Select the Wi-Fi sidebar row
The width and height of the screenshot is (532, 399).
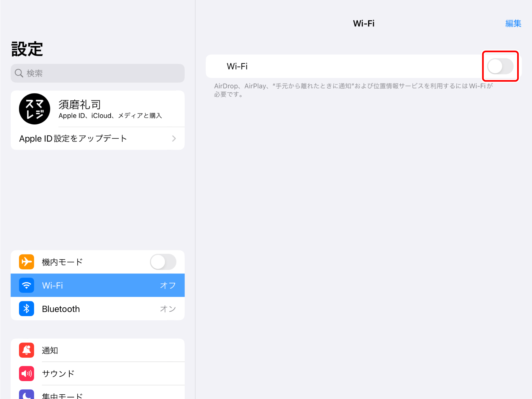pyautogui.click(x=98, y=285)
